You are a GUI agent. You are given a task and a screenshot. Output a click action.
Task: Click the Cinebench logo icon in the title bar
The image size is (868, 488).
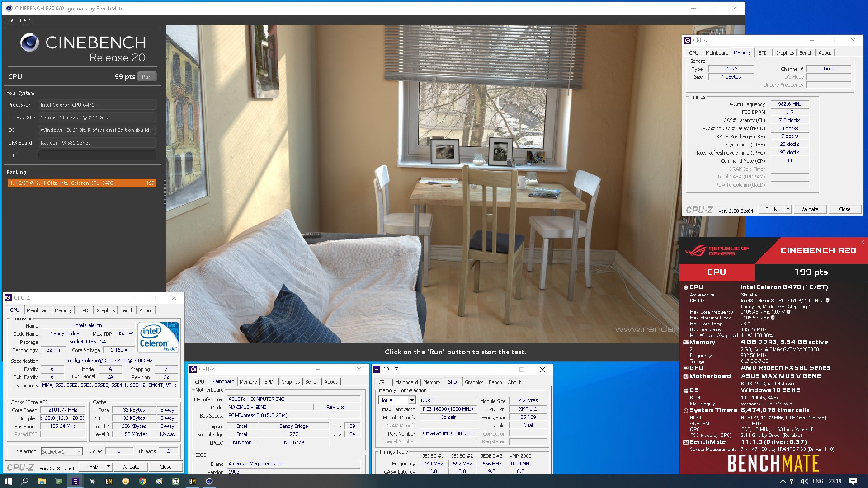pos(9,8)
